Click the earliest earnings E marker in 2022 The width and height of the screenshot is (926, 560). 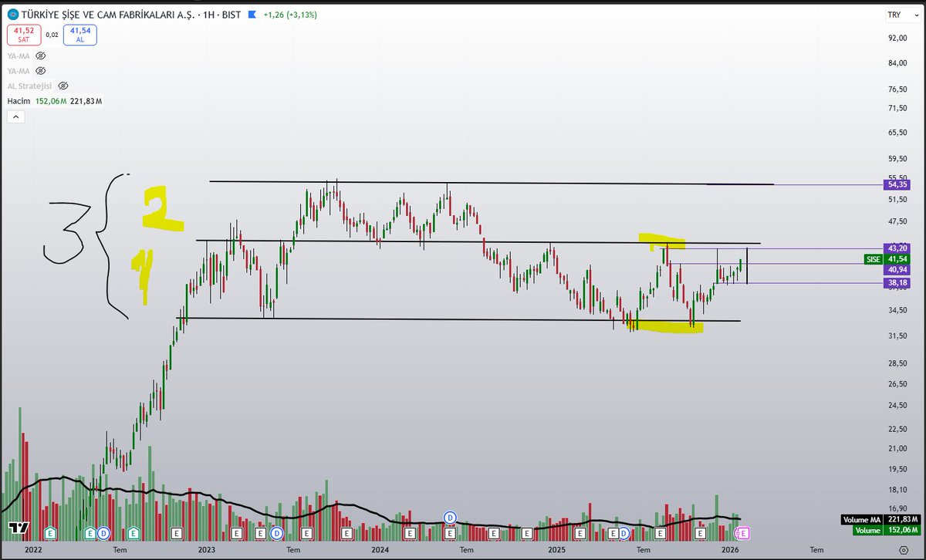51,533
